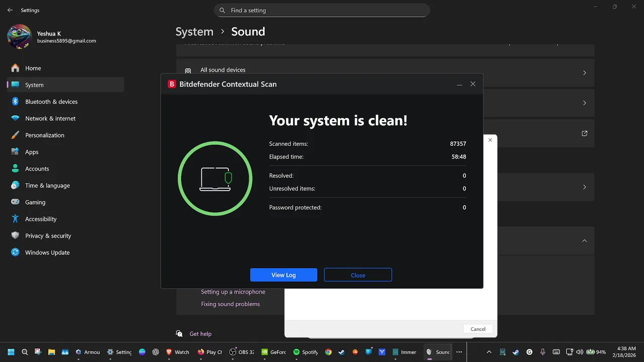Switch to Armoury Crate taskbar app
644x362 pixels.
coord(87,352)
